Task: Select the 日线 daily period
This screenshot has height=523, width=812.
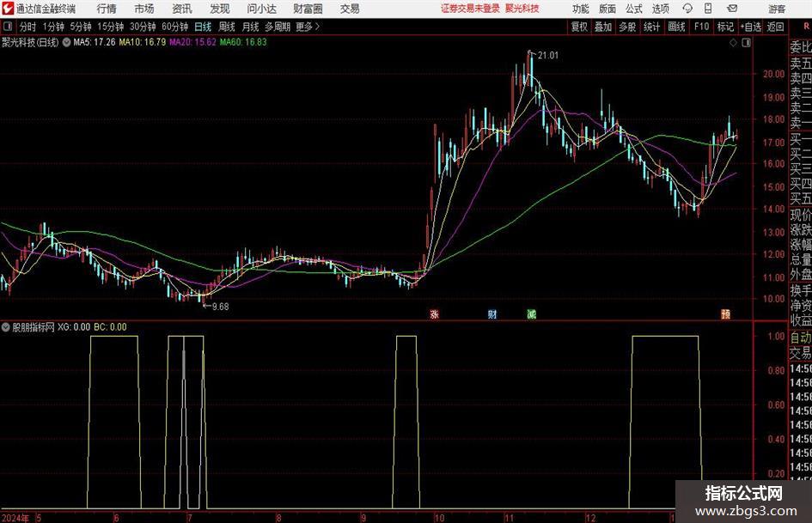Action: click(203, 27)
